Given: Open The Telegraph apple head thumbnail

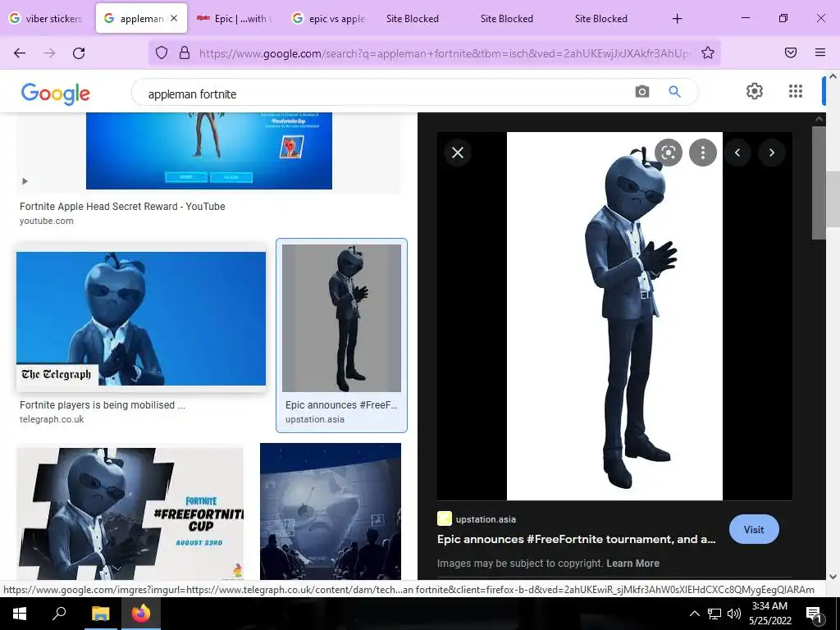Looking at the screenshot, I should (141, 319).
